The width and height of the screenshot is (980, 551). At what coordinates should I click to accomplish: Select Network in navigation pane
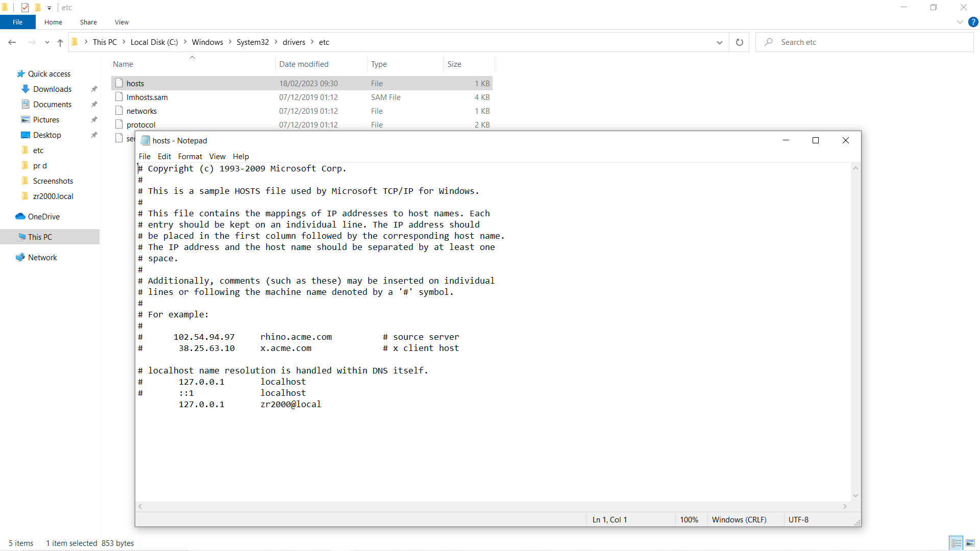coord(42,258)
